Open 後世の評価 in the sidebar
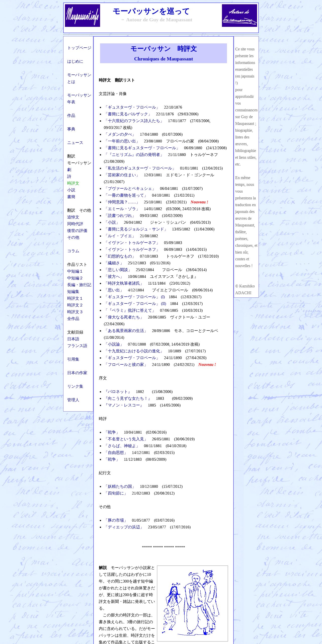 [x=77, y=231]
